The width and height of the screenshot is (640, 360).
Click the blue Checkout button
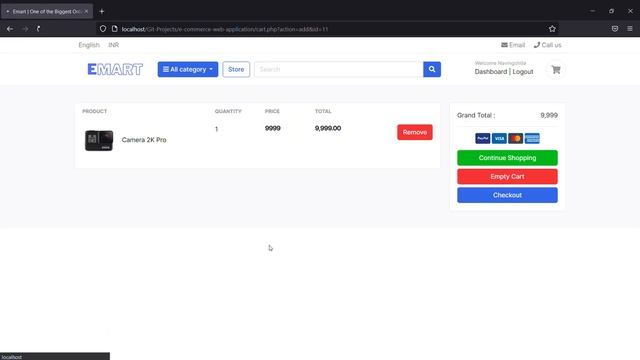coord(507,195)
